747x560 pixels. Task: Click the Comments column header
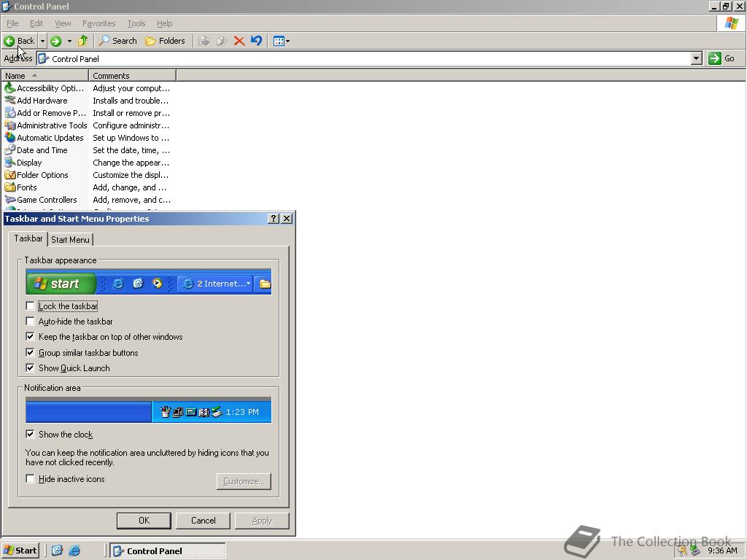coord(133,76)
